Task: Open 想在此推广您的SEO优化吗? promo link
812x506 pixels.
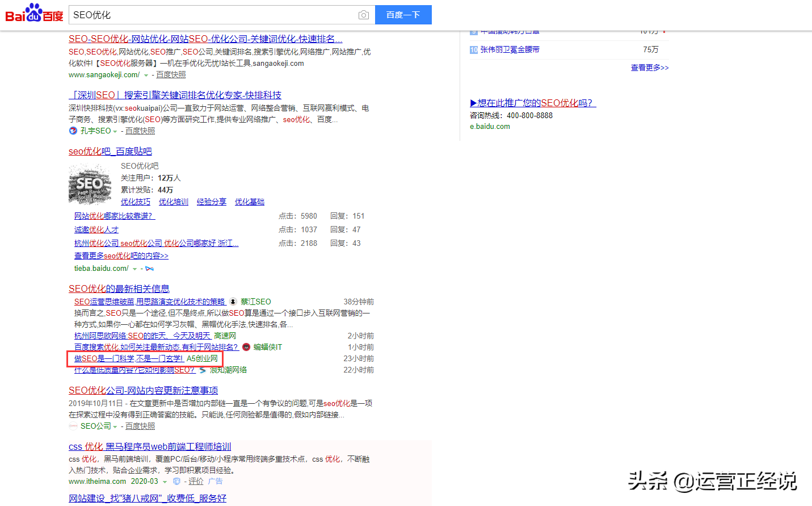Action: click(533, 103)
